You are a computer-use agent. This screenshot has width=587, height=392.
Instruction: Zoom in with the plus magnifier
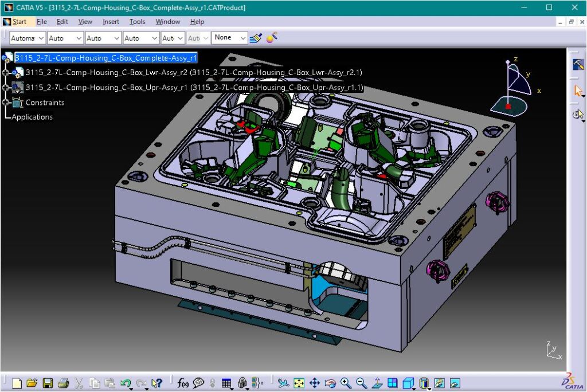[346, 383]
